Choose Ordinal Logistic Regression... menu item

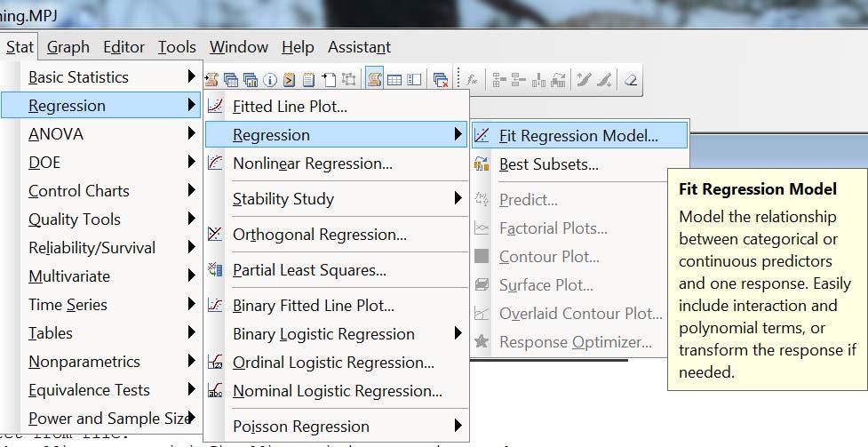[x=337, y=363]
